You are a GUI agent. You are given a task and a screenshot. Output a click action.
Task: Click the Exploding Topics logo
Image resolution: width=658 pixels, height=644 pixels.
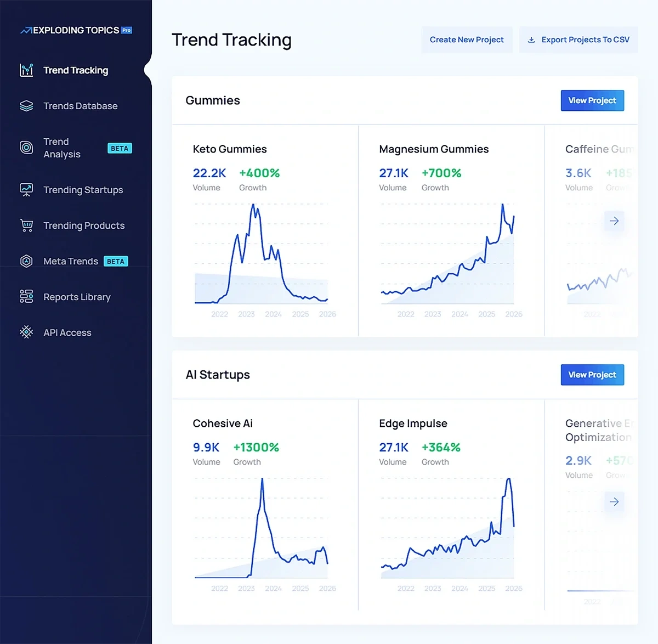[75, 30]
